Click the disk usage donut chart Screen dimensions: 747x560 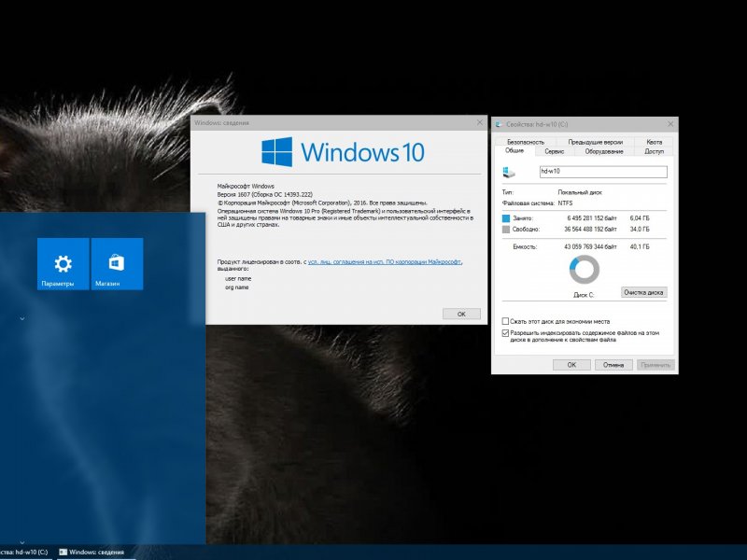point(585,270)
